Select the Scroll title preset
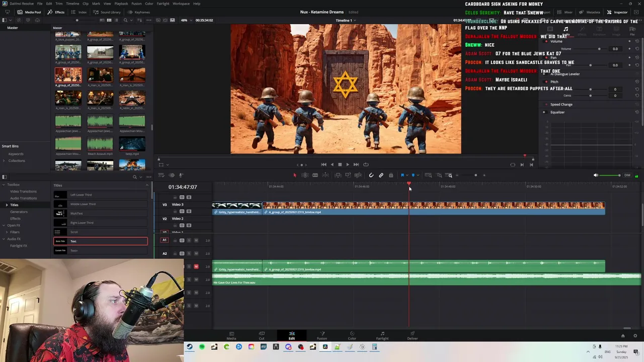 [101, 232]
